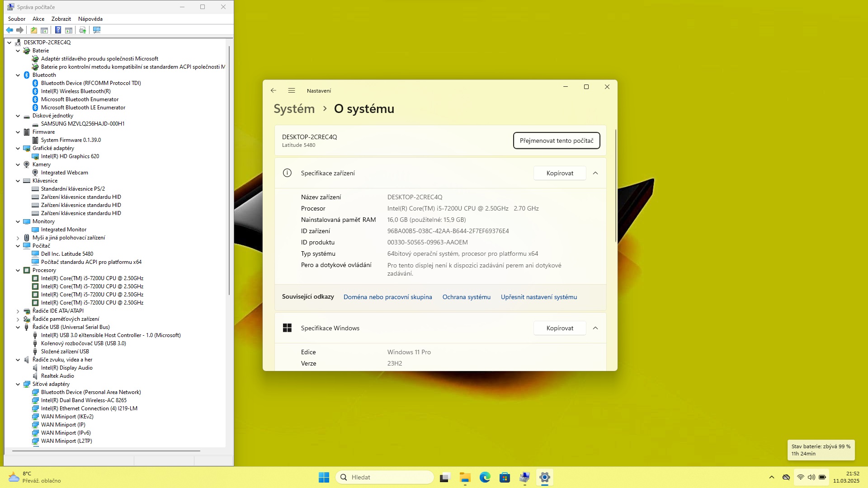Image resolution: width=868 pixels, height=488 pixels.
Task: Open Doména nebo pracovní skupina link
Action: (387, 297)
